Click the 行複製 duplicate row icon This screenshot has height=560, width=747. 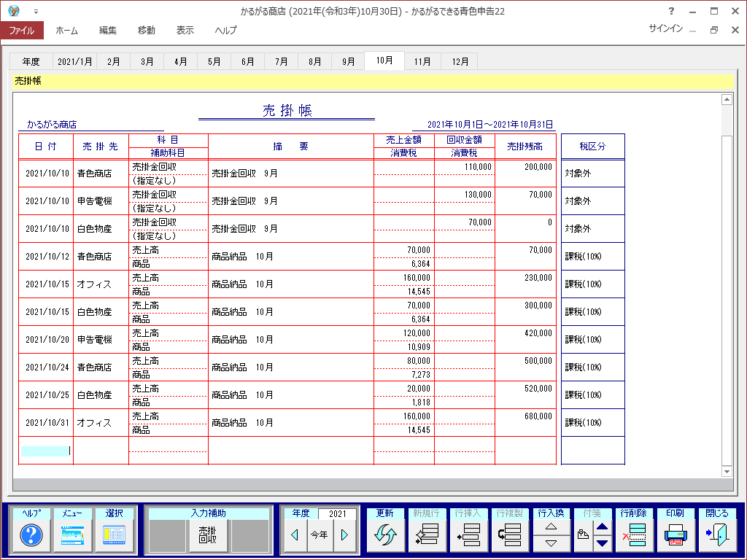[x=510, y=535]
